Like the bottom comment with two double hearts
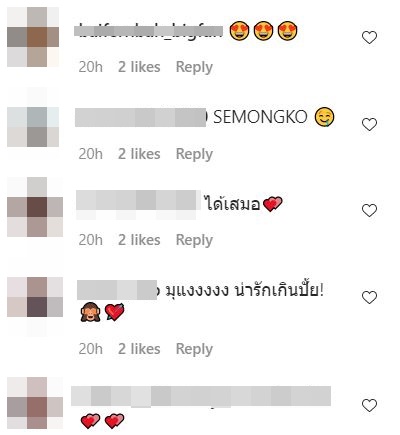Image resolution: width=400 pixels, height=435 pixels. tap(369, 406)
